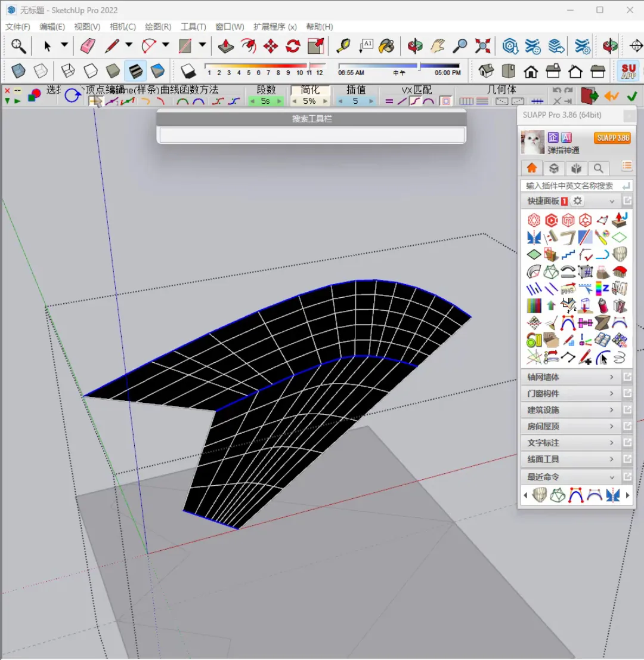Select the Eraser tool
Viewport: 644px width, 660px height.
click(x=88, y=45)
